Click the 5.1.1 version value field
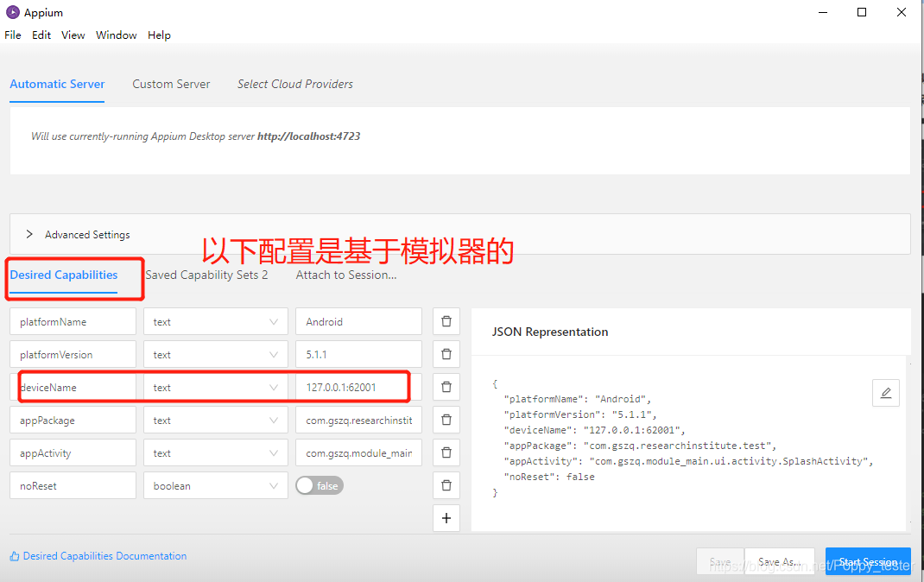 point(359,354)
